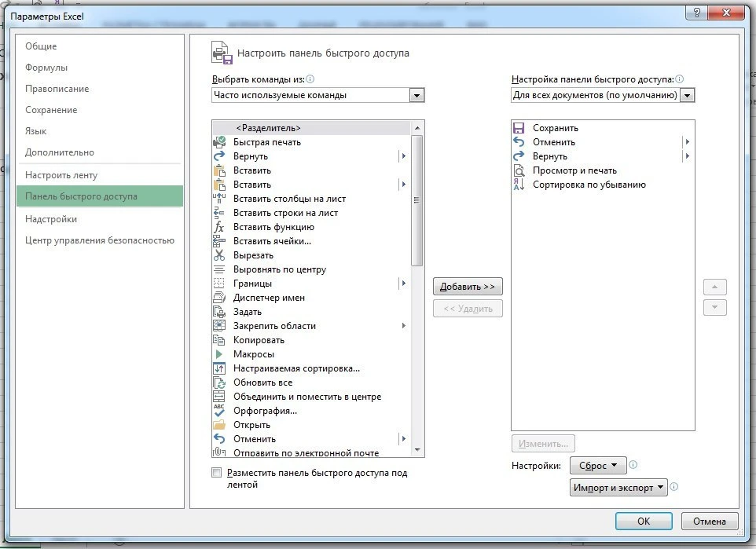Open the Сброс dropdown button
756x549 pixels.
tap(598, 466)
